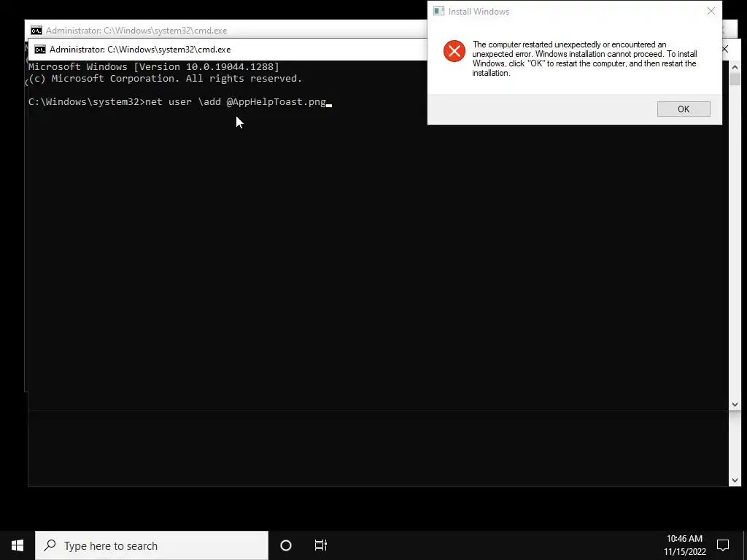747x560 pixels.
Task: Open the front cmd.exe window system menu icon
Action: pos(40,50)
